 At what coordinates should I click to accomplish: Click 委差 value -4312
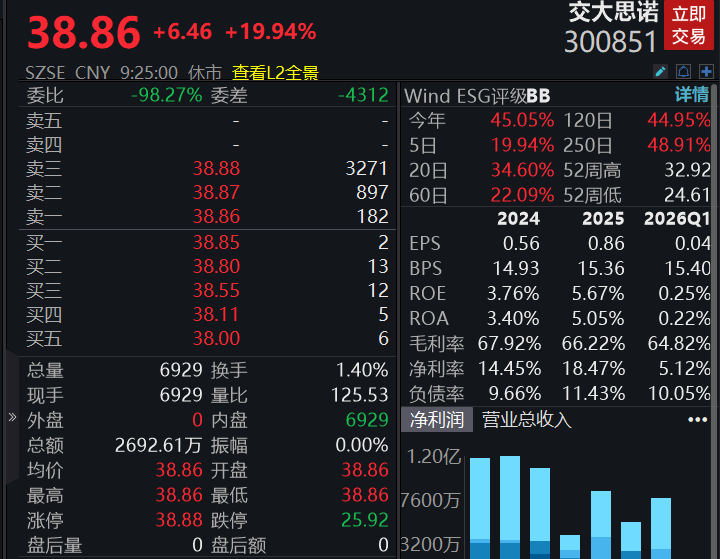[363, 96]
